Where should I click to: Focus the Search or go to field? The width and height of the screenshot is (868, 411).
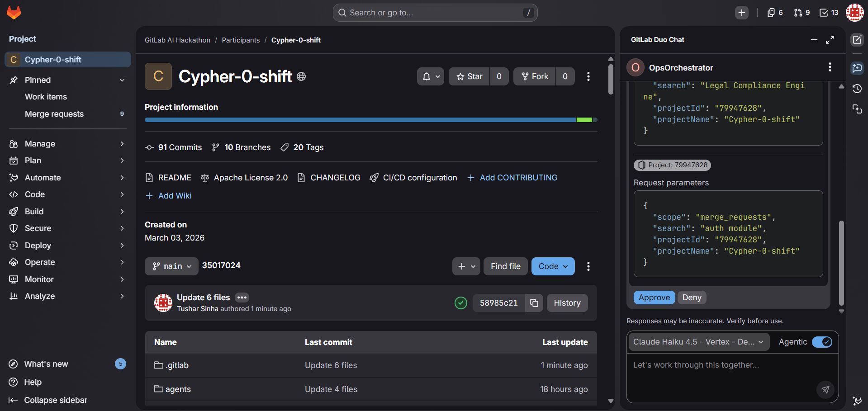coord(435,13)
